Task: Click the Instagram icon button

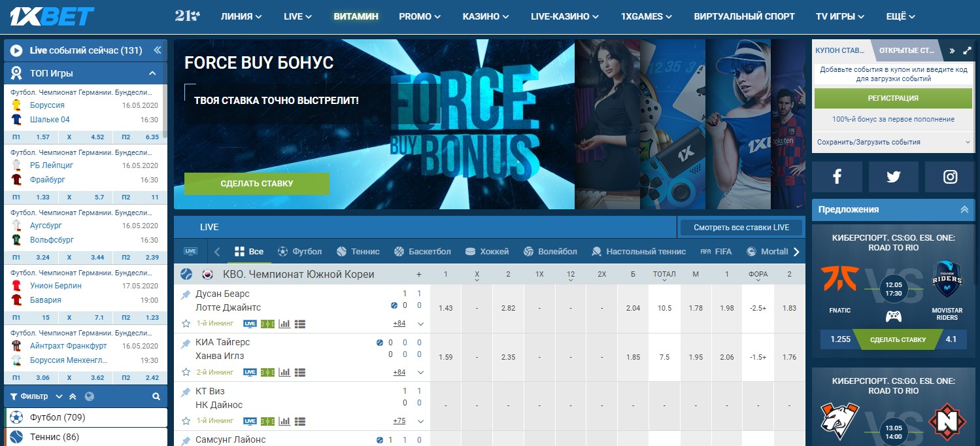Action: click(950, 177)
